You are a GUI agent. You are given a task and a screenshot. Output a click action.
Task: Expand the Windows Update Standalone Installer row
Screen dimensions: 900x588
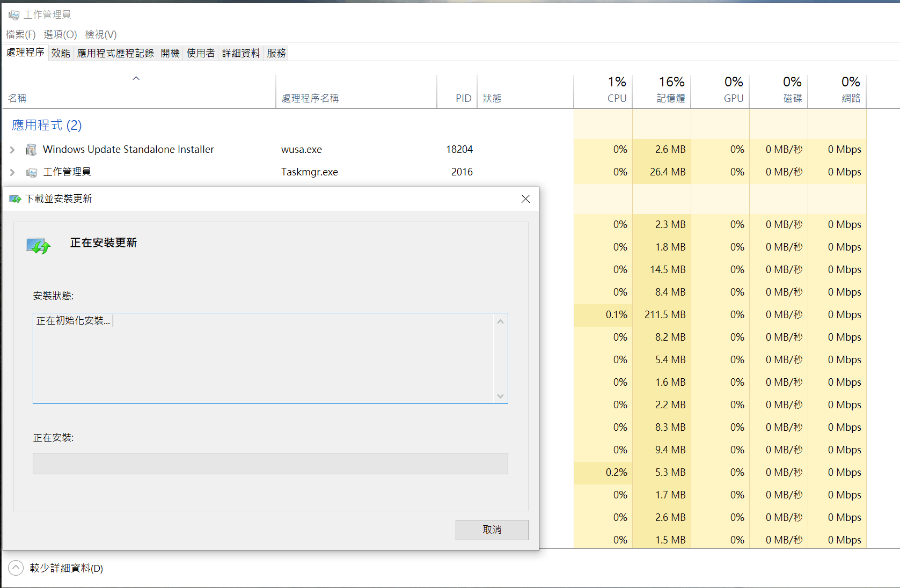pos(12,150)
